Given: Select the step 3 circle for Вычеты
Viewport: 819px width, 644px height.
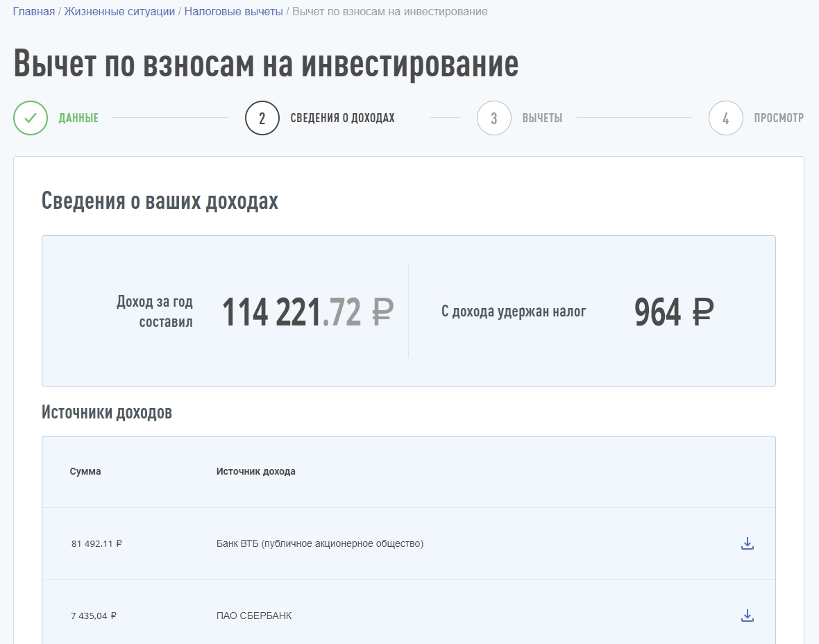Looking at the screenshot, I should click(494, 118).
